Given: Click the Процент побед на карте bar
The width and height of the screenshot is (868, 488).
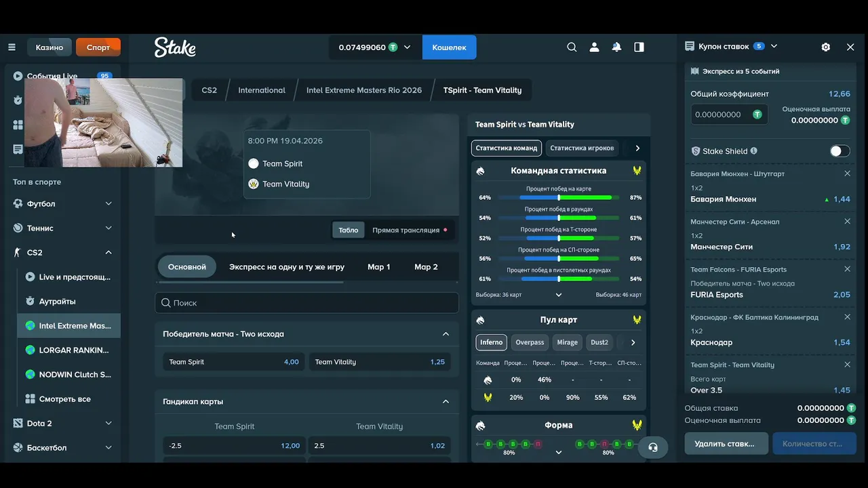Looking at the screenshot, I should point(559,197).
